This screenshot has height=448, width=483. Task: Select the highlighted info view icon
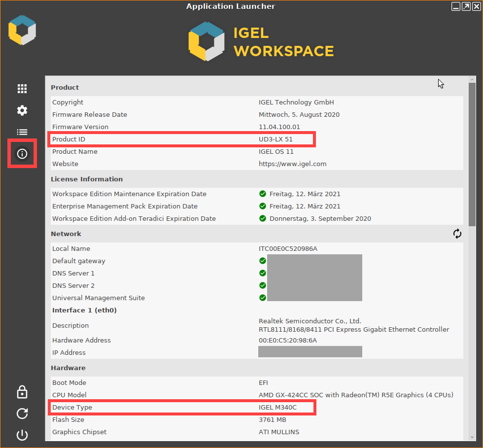tap(22, 154)
